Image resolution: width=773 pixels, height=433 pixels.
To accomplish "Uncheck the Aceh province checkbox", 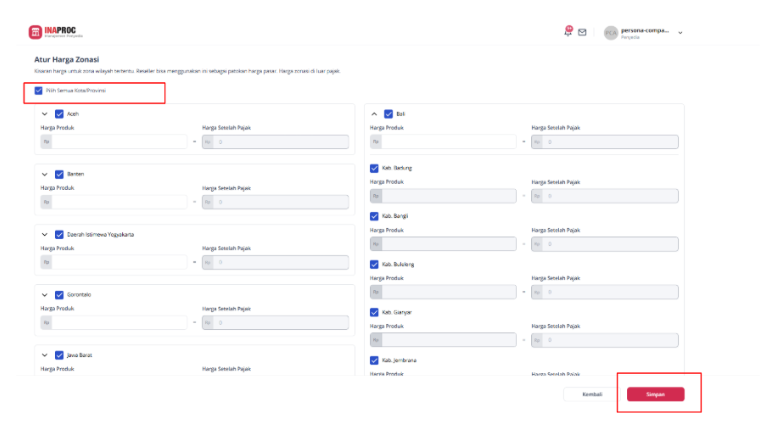I will 59,114.
